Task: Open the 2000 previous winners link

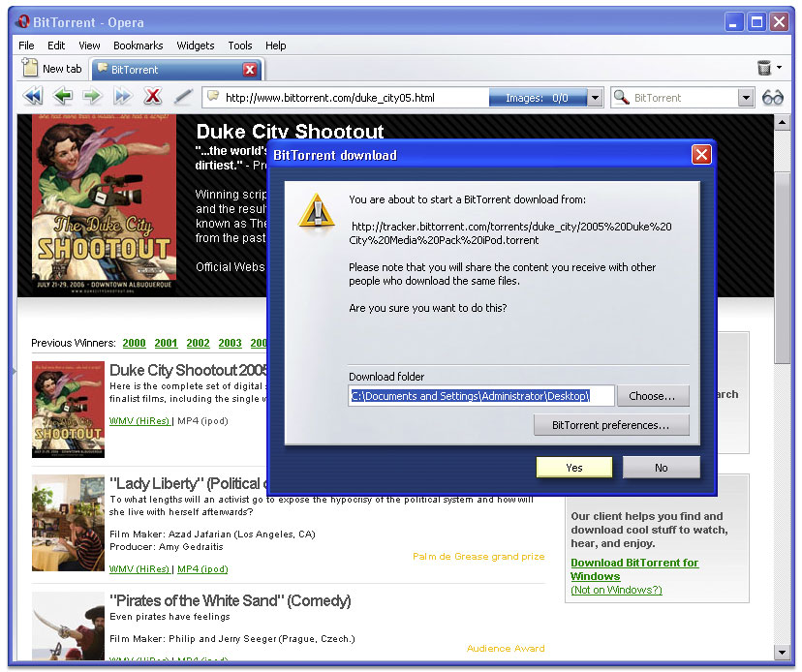Action: click(x=134, y=343)
